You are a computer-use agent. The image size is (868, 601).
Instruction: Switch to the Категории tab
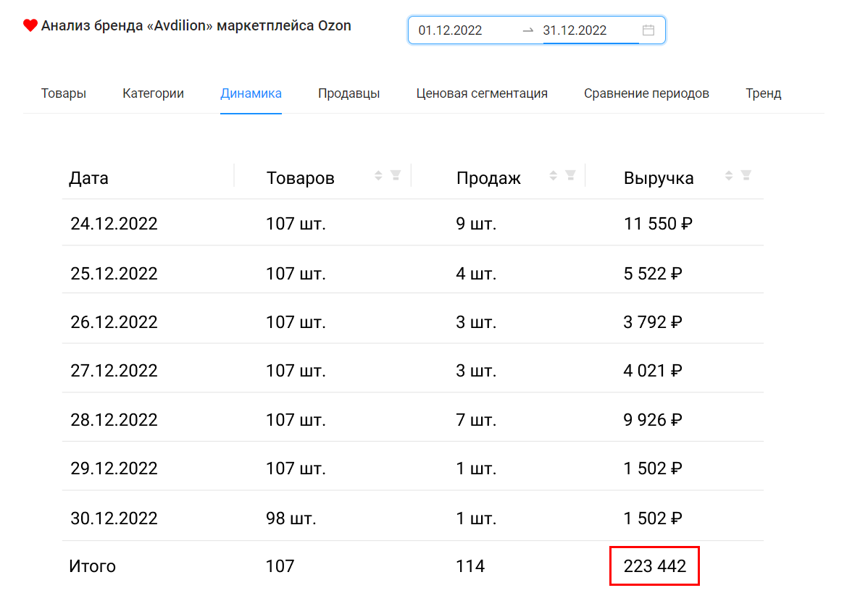pyautogui.click(x=154, y=93)
